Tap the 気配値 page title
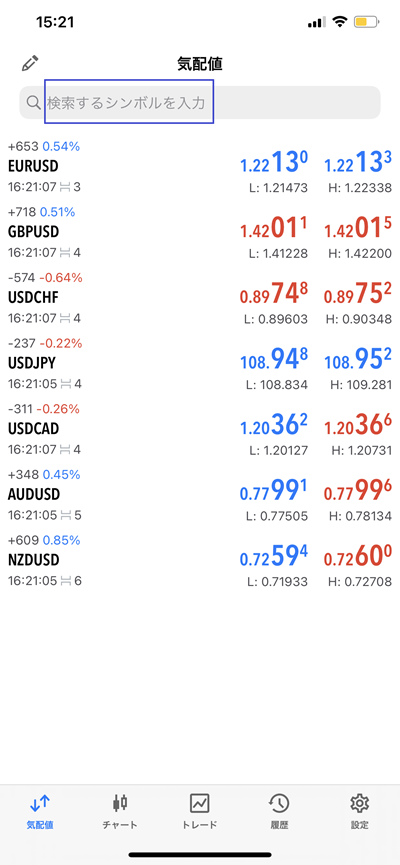Image resolution: width=400 pixels, height=865 pixels. pyautogui.click(x=200, y=64)
